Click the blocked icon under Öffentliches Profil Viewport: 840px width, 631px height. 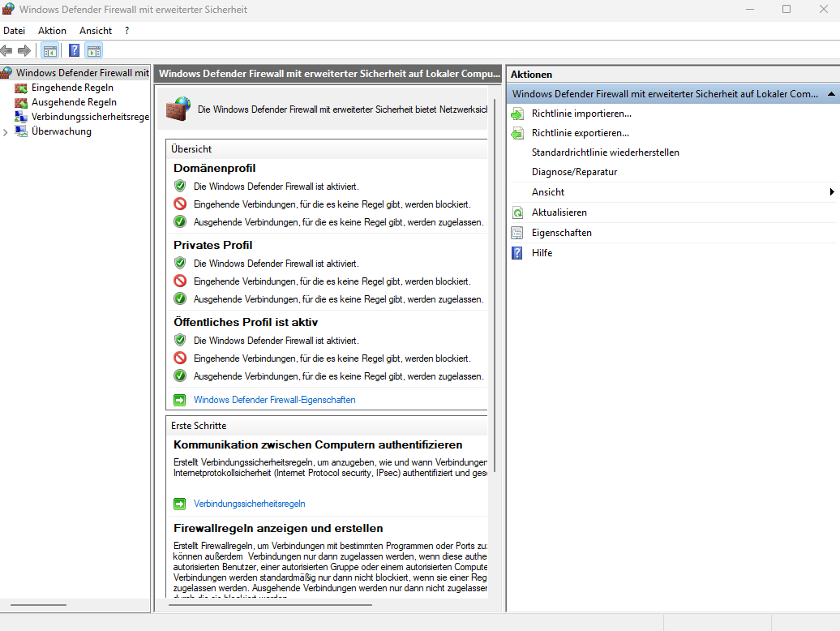[180, 358]
